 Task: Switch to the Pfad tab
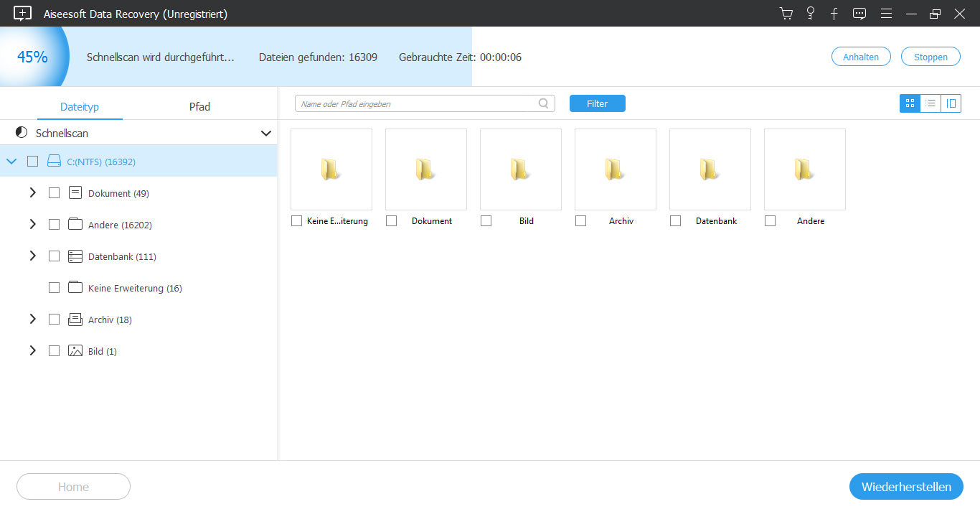(x=199, y=106)
